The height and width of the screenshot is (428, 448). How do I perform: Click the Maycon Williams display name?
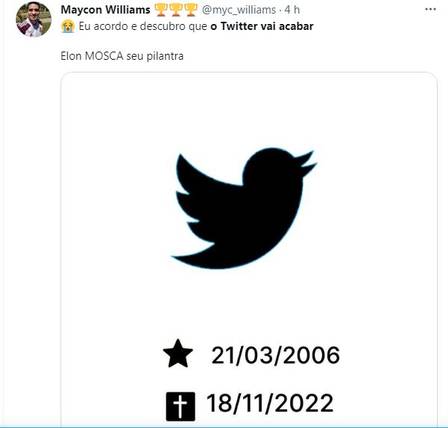click(x=105, y=10)
